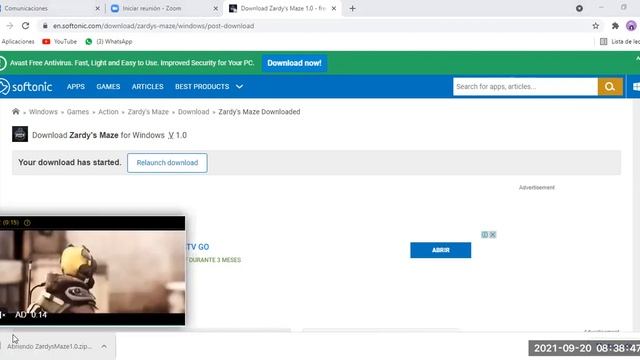Open the ZardysMaze1.0.zip download item

coord(49,347)
